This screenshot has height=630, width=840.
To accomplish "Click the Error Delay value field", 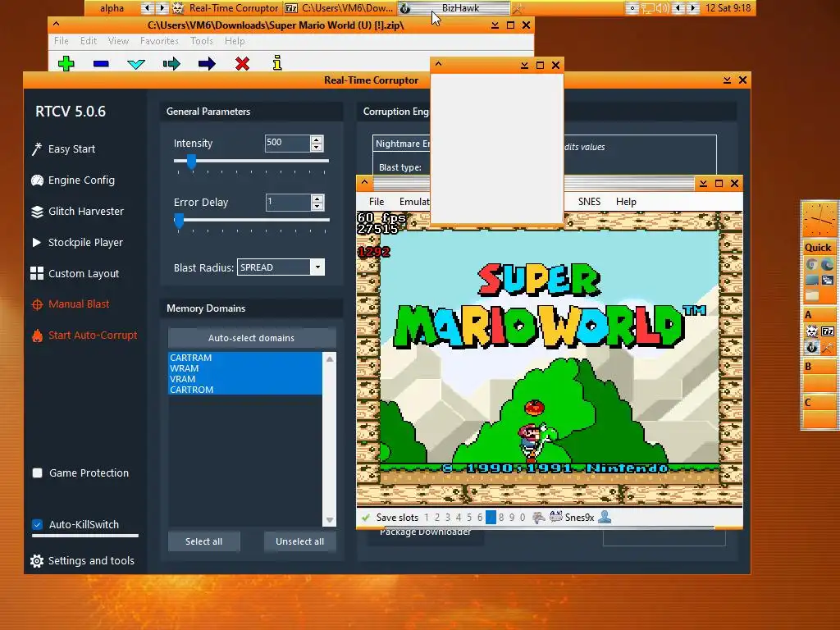I will [x=288, y=202].
